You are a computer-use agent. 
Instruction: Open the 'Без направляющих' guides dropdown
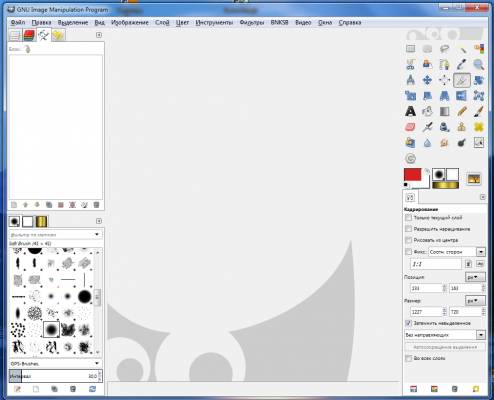tap(445, 335)
